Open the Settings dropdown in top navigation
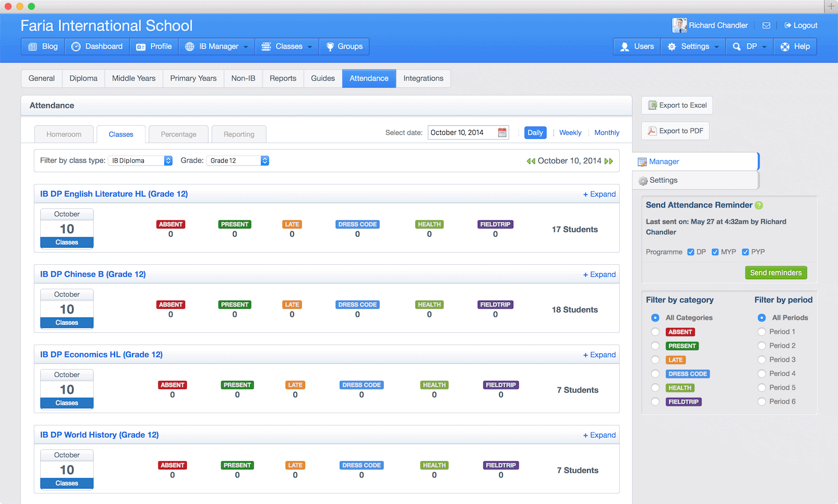Viewport: 838px width, 504px height. (x=693, y=47)
